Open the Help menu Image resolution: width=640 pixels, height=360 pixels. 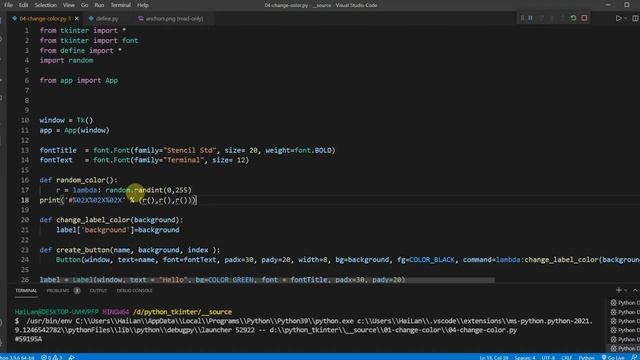[x=143, y=5]
